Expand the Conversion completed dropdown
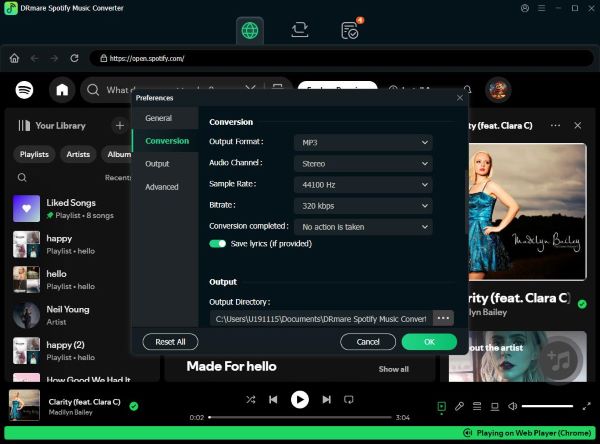This screenshot has width=600, height=444. click(363, 227)
